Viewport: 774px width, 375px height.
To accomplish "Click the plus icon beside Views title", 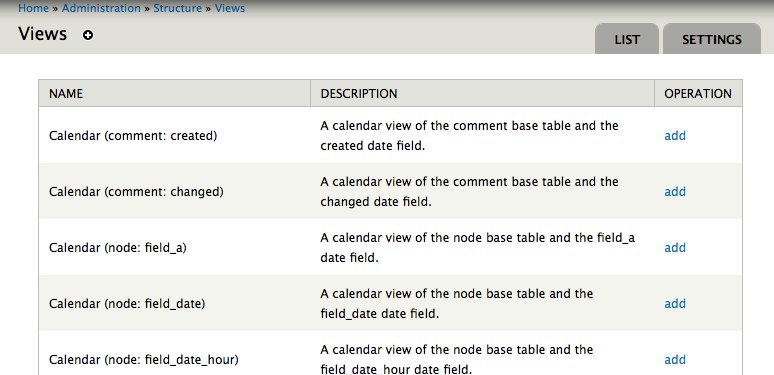I will click(88, 35).
